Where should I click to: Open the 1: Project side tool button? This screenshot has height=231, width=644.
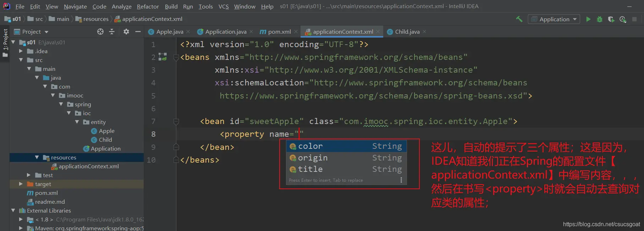(5, 43)
